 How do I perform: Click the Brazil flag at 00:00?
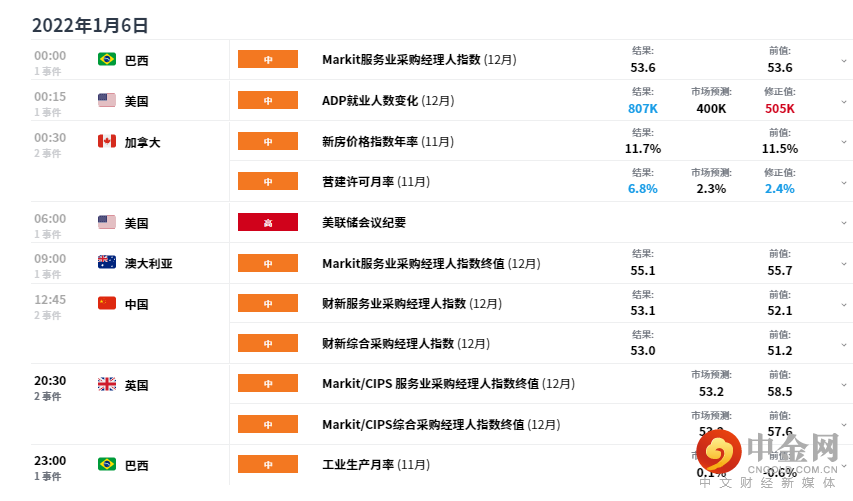107,59
